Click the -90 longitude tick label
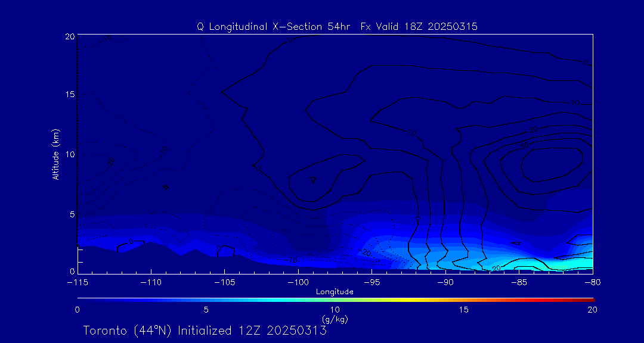 point(445,283)
